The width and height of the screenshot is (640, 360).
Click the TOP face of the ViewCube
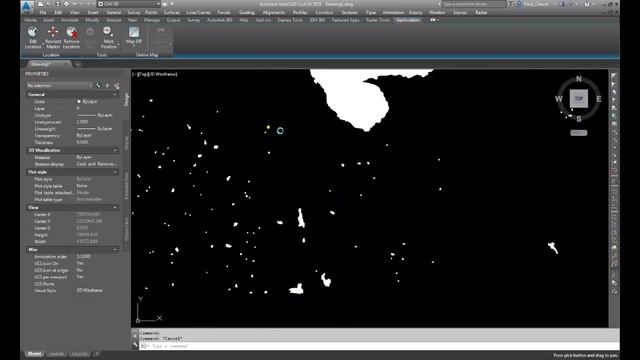click(x=578, y=99)
